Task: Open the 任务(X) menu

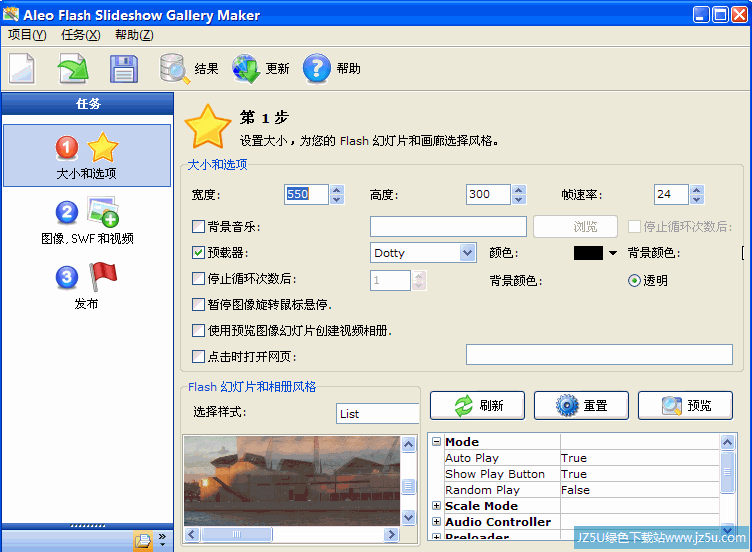Action: point(81,35)
